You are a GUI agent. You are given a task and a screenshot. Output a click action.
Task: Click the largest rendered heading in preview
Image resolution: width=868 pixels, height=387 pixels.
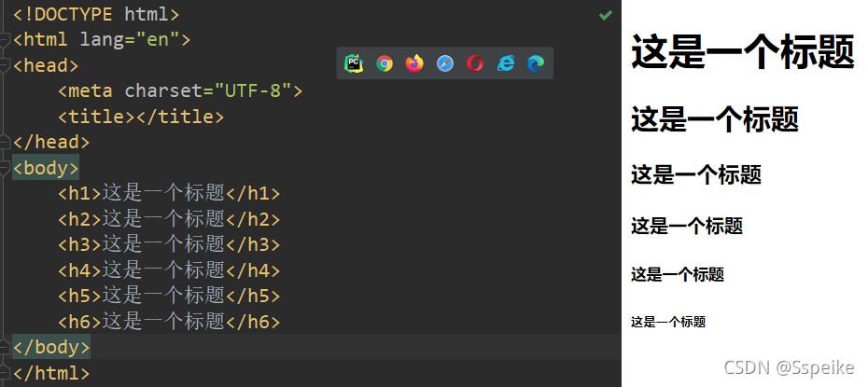click(x=742, y=51)
